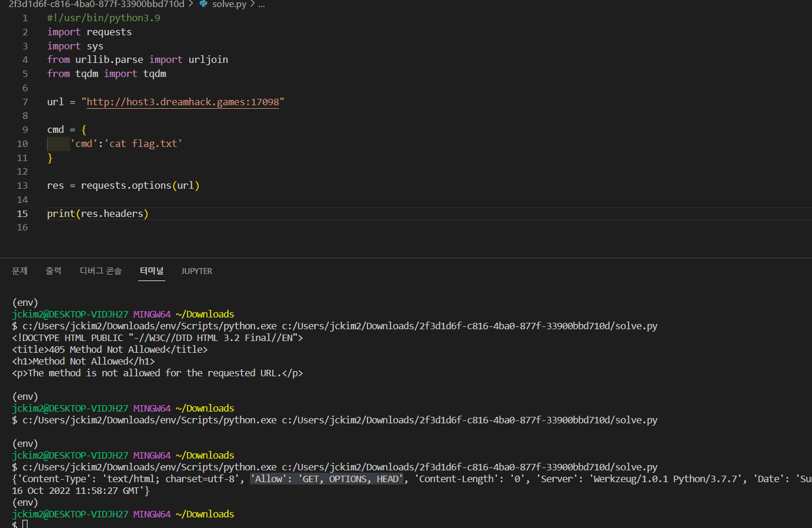Place cursor on the shebang line
Image resolution: width=812 pixels, height=528 pixels.
[103, 18]
